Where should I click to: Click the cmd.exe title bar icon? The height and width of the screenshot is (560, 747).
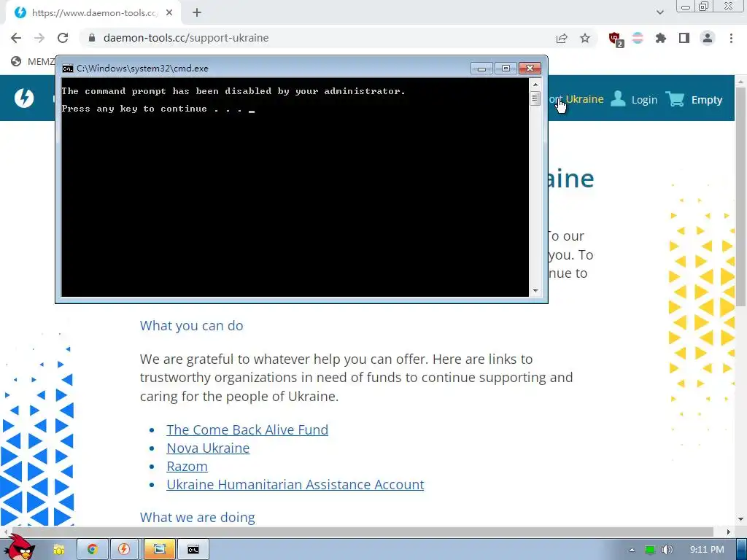(68, 68)
